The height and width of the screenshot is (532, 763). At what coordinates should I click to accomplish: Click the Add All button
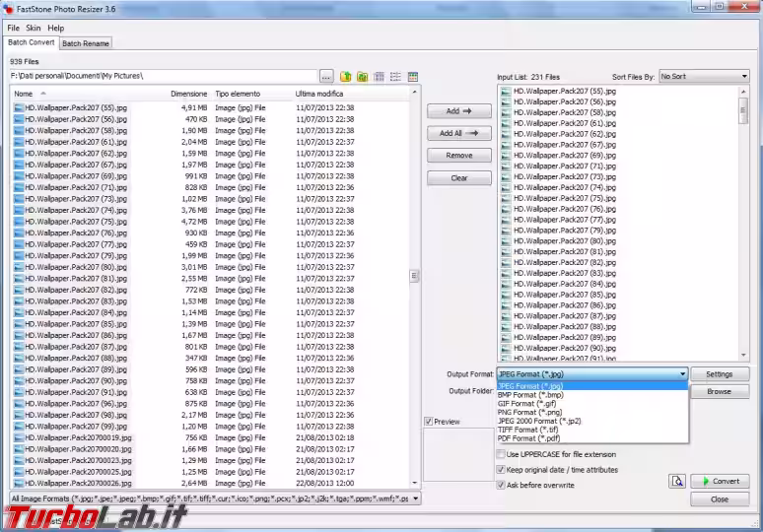[458, 133]
